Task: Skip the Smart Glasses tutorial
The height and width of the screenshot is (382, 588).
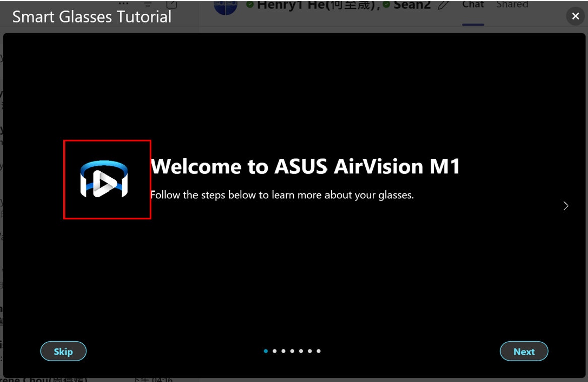Action: [x=63, y=351]
